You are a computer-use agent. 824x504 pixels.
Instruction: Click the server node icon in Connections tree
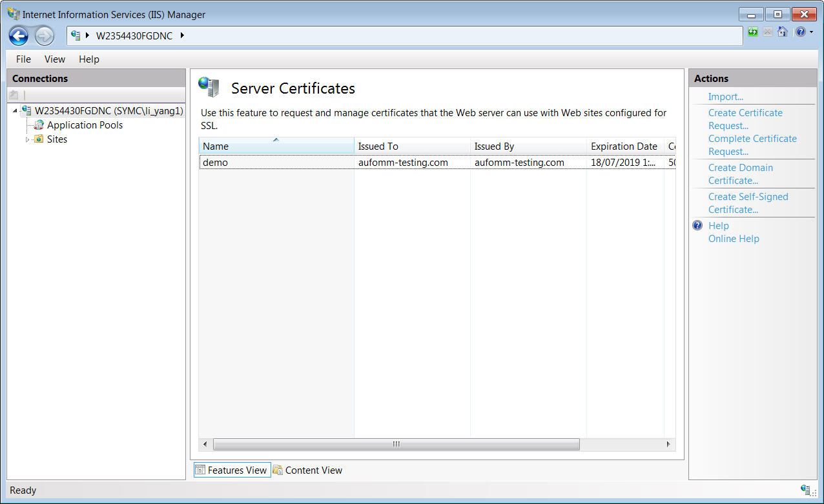click(x=26, y=111)
